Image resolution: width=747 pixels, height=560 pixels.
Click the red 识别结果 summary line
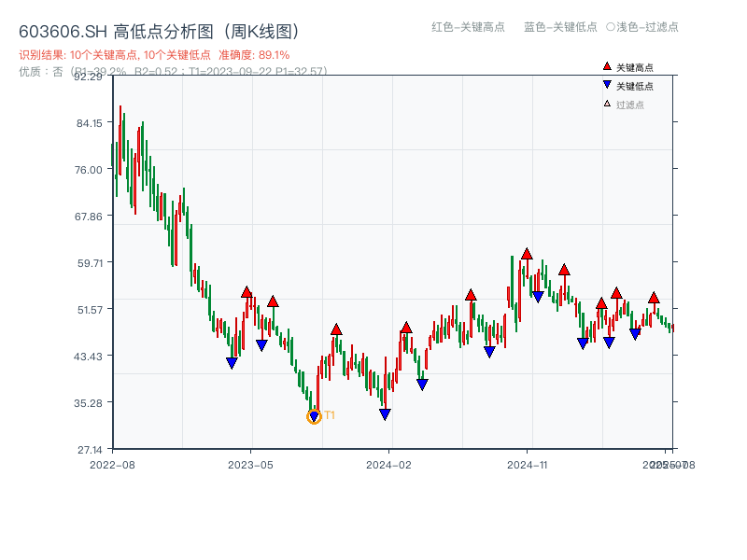coord(154,55)
